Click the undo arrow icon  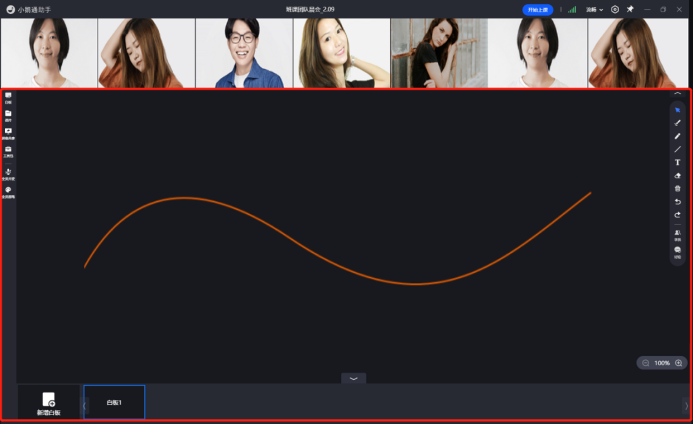point(678,202)
